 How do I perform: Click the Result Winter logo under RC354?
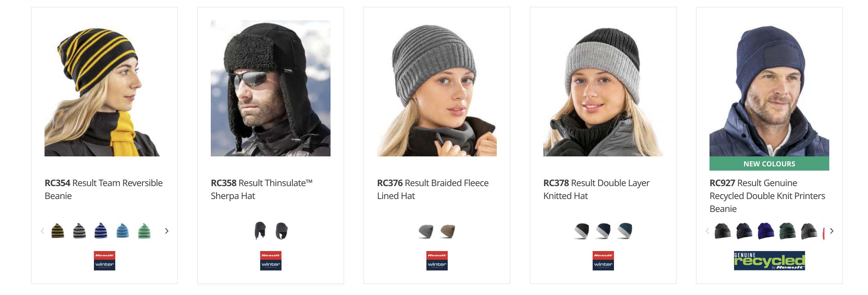pyautogui.click(x=105, y=261)
